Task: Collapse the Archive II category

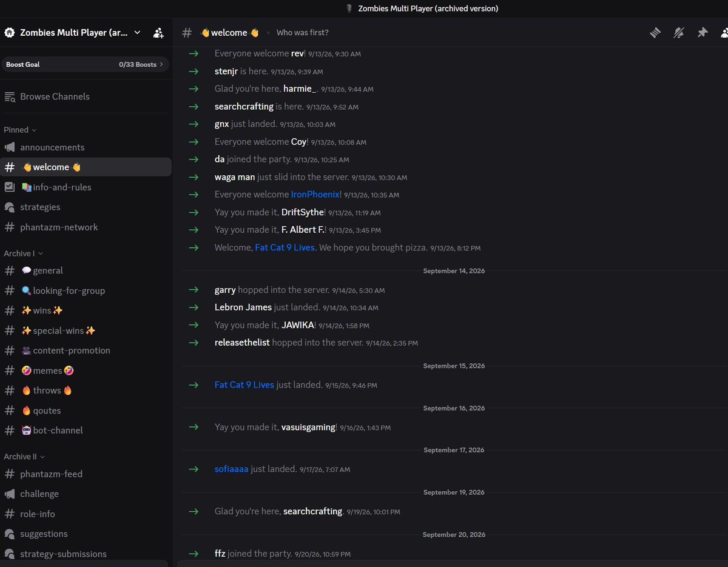Action: coord(24,457)
